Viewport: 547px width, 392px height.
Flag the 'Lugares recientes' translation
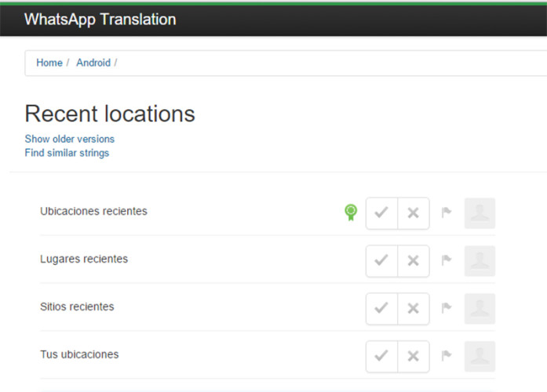(x=447, y=261)
